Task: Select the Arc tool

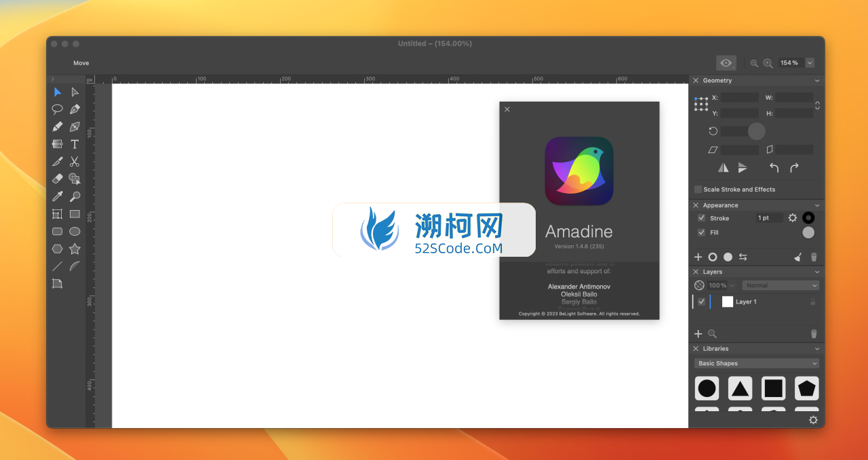Action: click(x=75, y=266)
